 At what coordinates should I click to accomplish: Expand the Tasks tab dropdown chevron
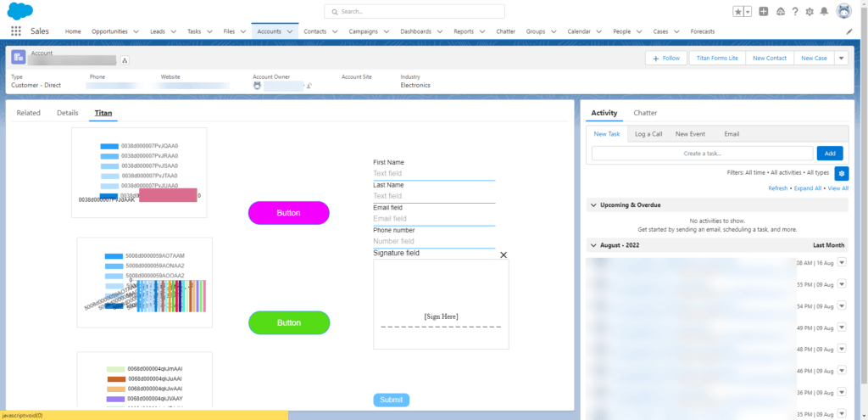(x=209, y=31)
